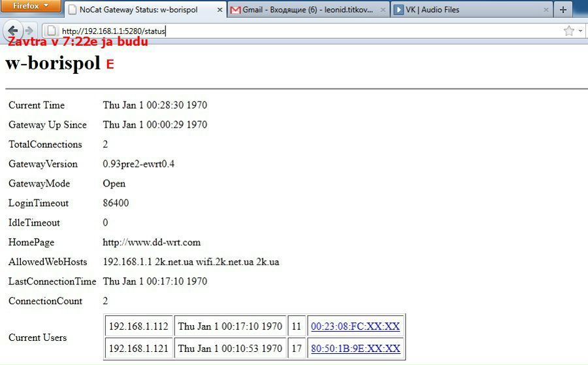Open MAC address link 80:50:1B:9E:XX:XX
Screen dimensions: 588x365
tap(355, 349)
